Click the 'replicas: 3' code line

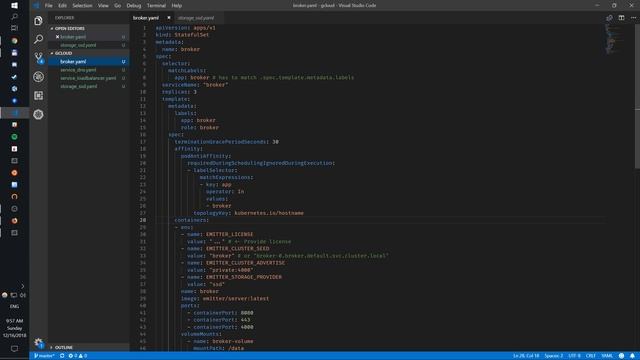[179, 92]
